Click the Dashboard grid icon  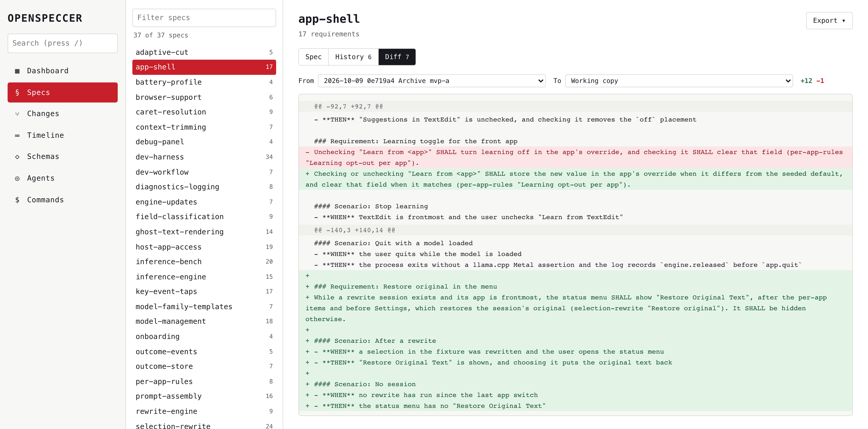[17, 71]
